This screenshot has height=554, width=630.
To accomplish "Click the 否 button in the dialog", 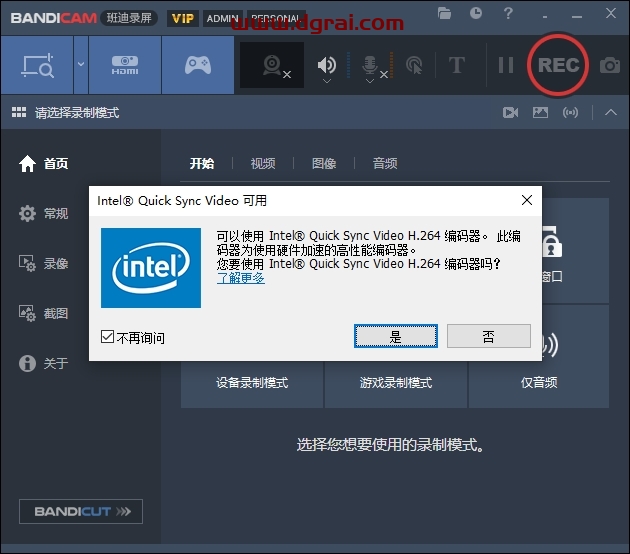I will coord(489,336).
